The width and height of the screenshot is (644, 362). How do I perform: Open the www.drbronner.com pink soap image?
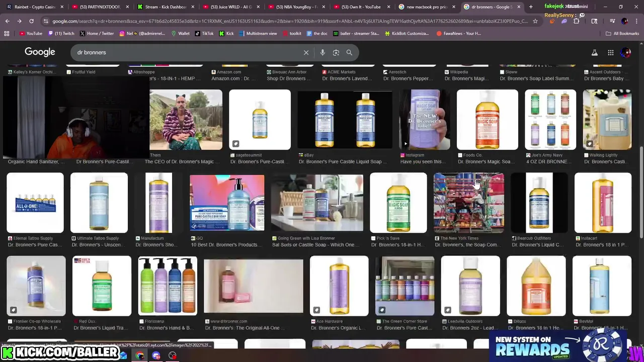coord(254,286)
